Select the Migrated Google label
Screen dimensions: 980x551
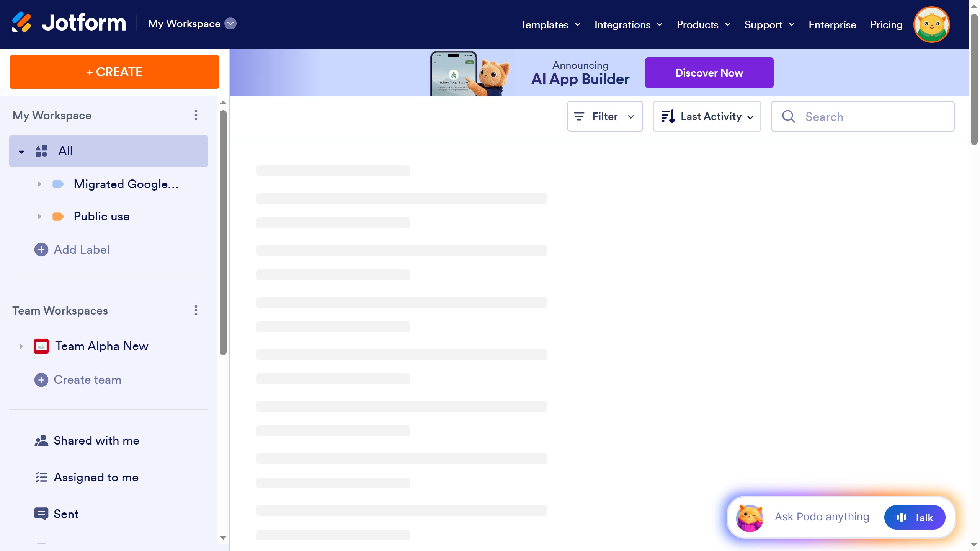tap(126, 184)
